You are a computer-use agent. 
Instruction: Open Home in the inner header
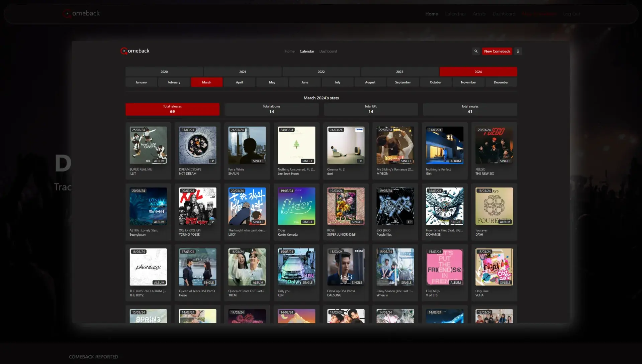coord(289,51)
